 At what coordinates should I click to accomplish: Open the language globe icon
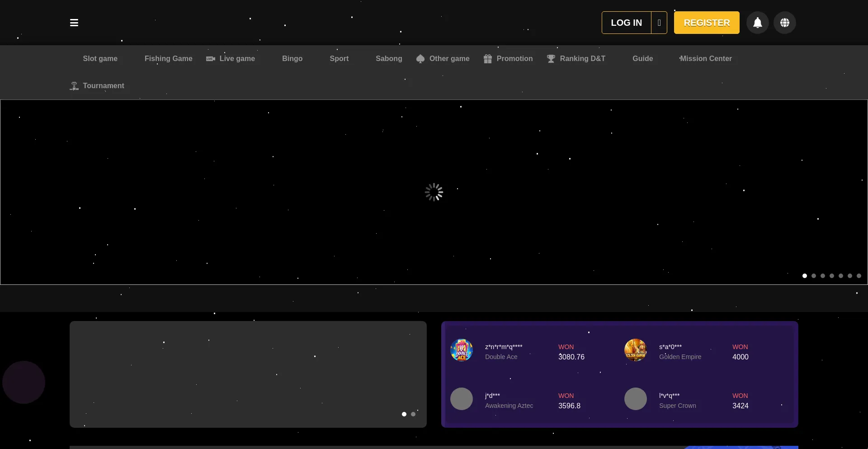[785, 23]
